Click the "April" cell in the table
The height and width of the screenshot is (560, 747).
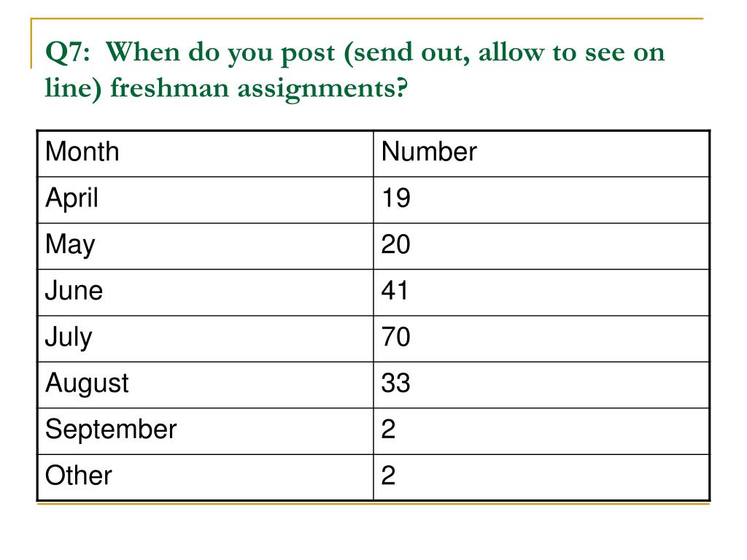71,198
